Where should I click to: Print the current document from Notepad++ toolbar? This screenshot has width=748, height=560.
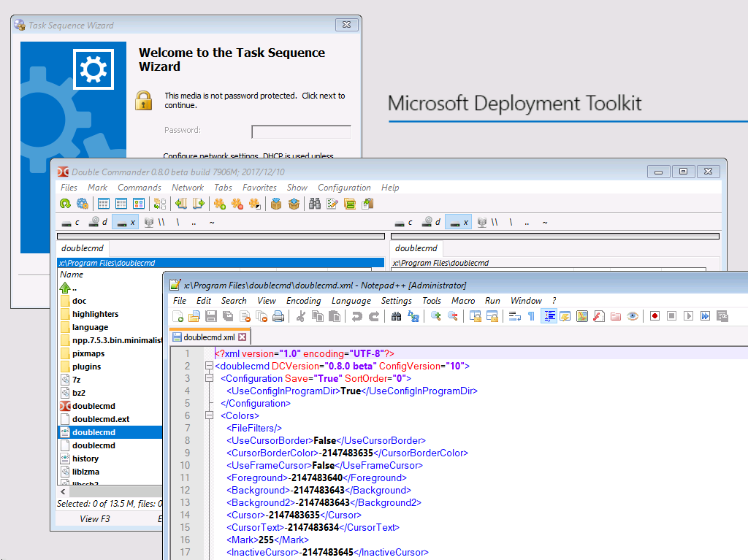(278, 316)
